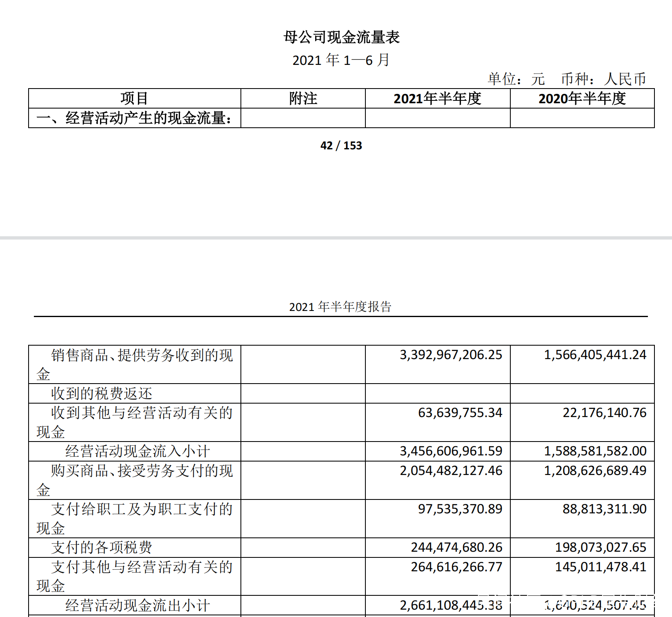Image resolution: width=672 pixels, height=617 pixels.
Task: Click the 收到的税费返还 row label
Action: click(x=102, y=393)
